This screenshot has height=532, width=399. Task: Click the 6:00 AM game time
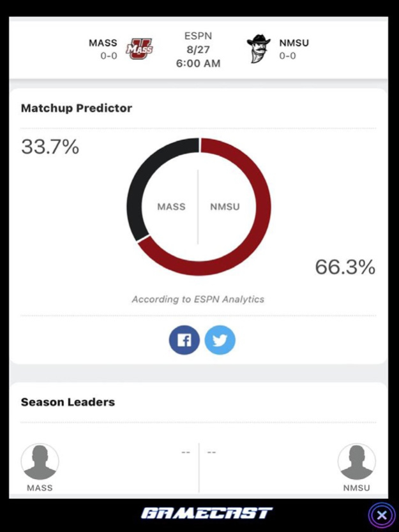(199, 64)
